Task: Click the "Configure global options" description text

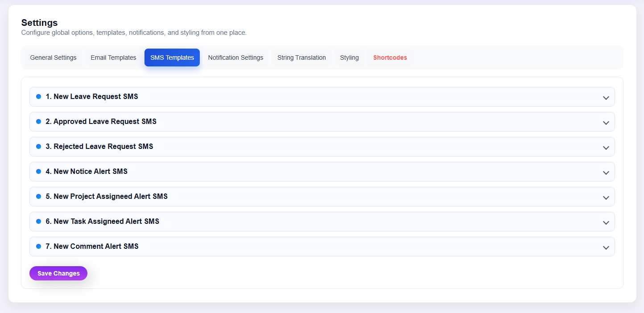Action: pos(134,33)
